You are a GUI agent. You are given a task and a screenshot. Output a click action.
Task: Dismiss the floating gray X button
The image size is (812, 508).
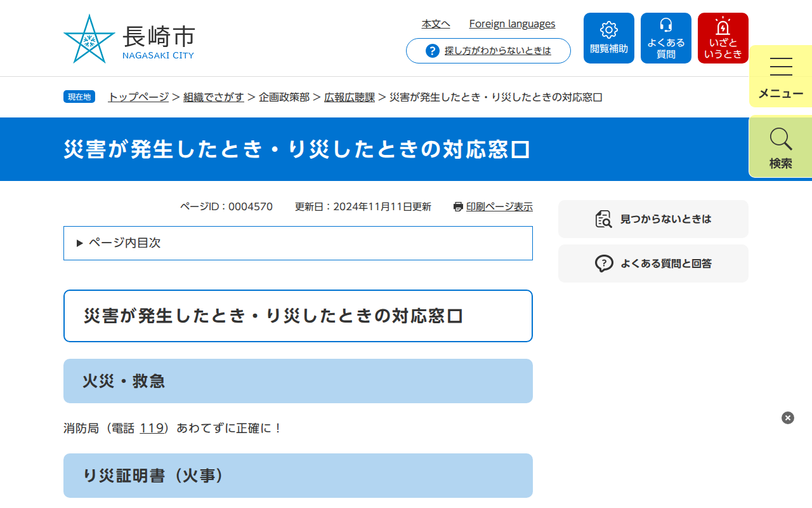[788, 418]
